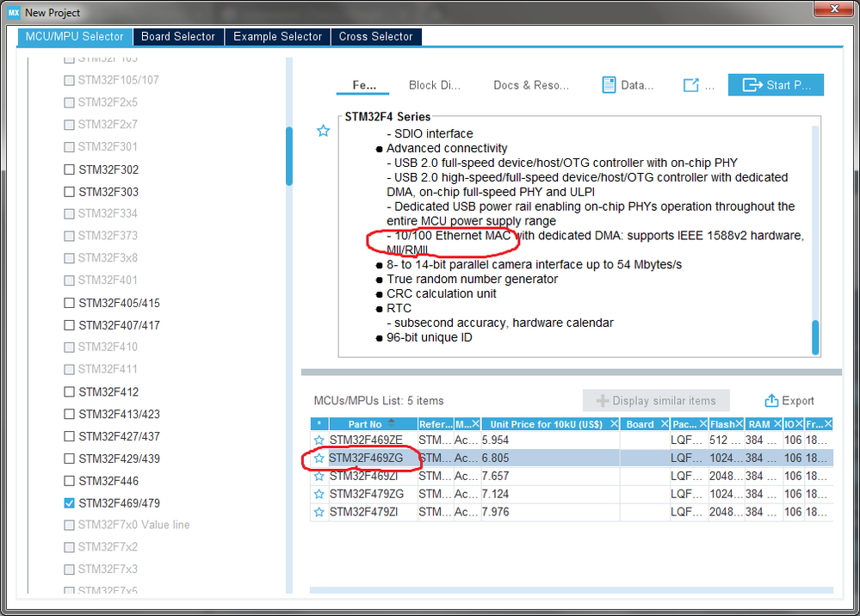Screen dimensions: 860x616
Task: Click the Start P... button
Action: [776, 85]
